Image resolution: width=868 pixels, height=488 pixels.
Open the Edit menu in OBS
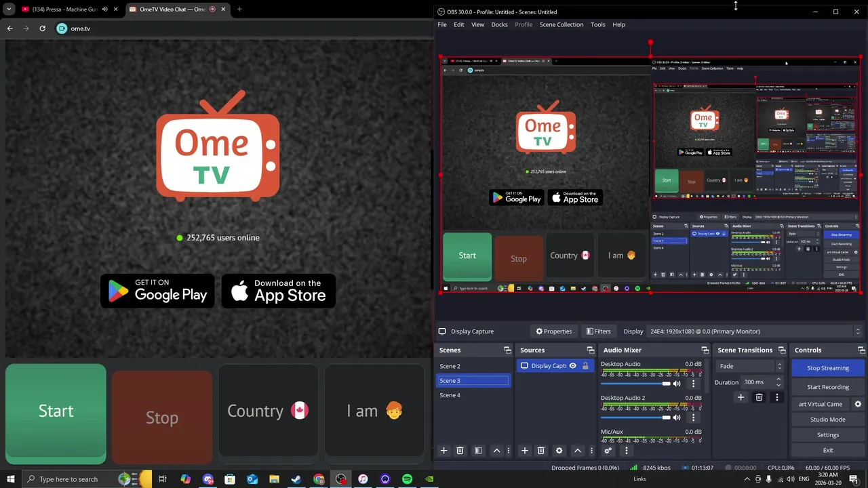coord(459,24)
